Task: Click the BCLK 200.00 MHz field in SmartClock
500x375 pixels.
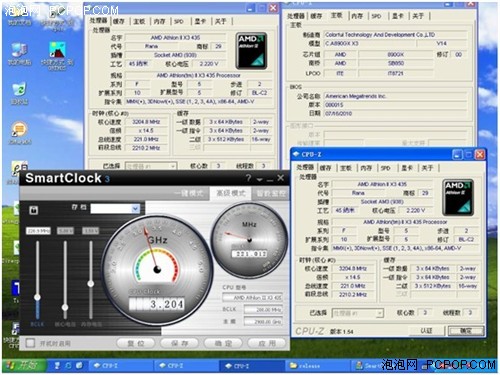Action: (263, 310)
